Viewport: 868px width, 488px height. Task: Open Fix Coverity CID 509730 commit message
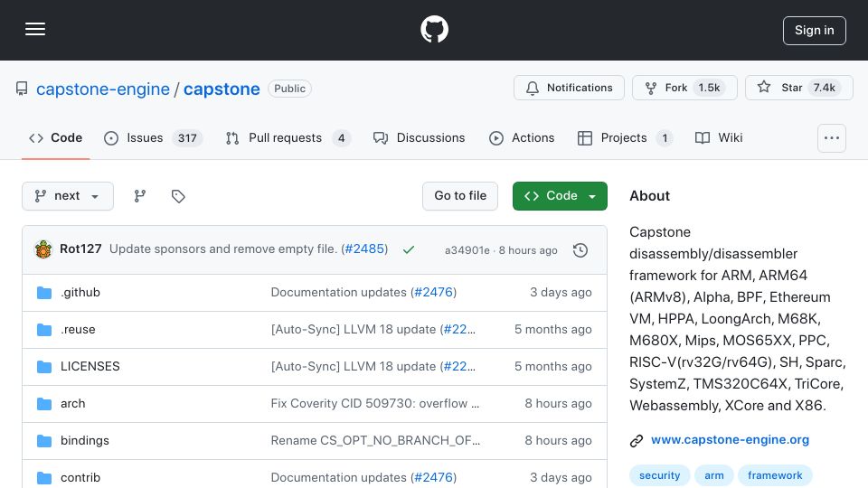[374, 403]
